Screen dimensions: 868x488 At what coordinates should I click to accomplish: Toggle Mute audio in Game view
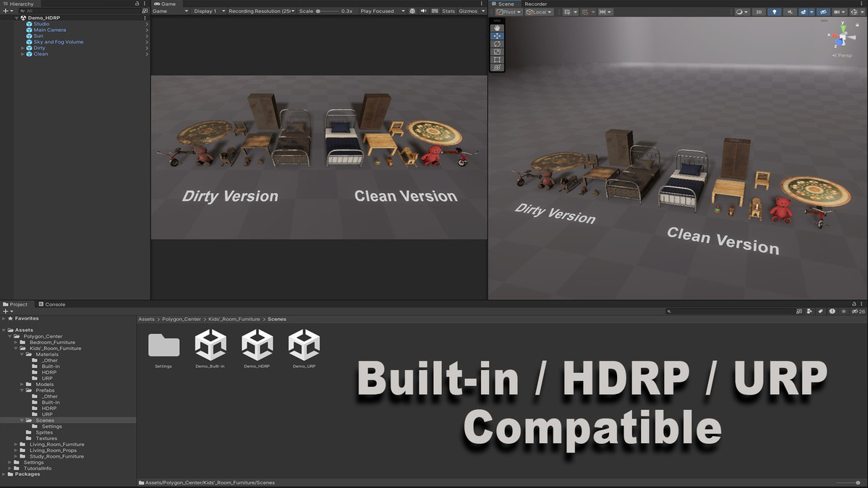(x=424, y=11)
